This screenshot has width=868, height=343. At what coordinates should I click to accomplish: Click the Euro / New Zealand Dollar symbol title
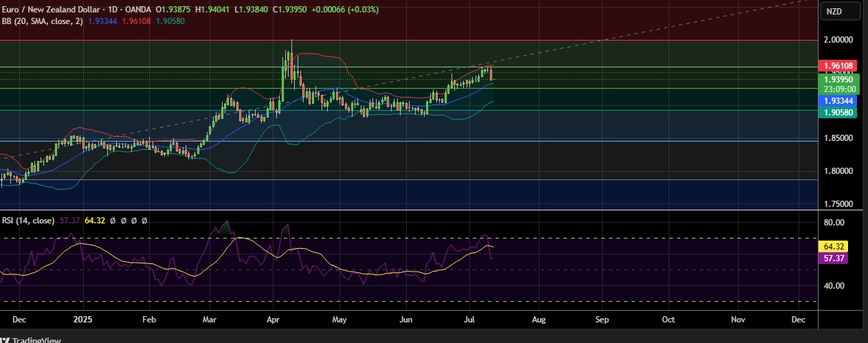49,10
